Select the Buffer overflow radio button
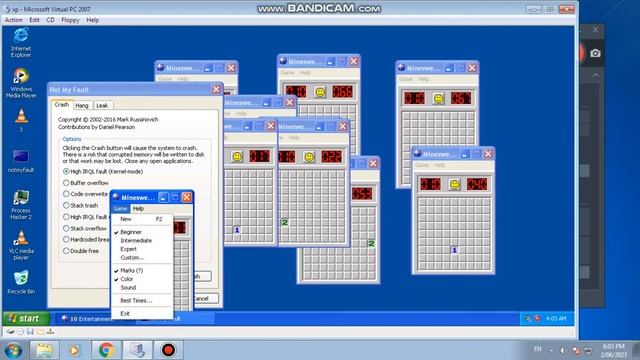This screenshot has width=640, height=360. (x=66, y=183)
